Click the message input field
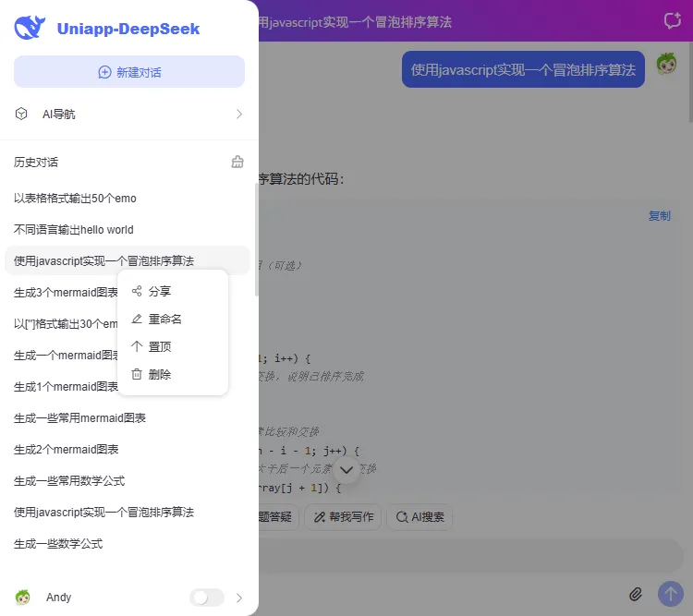Viewport: 693px width, 616px height. coord(471,556)
